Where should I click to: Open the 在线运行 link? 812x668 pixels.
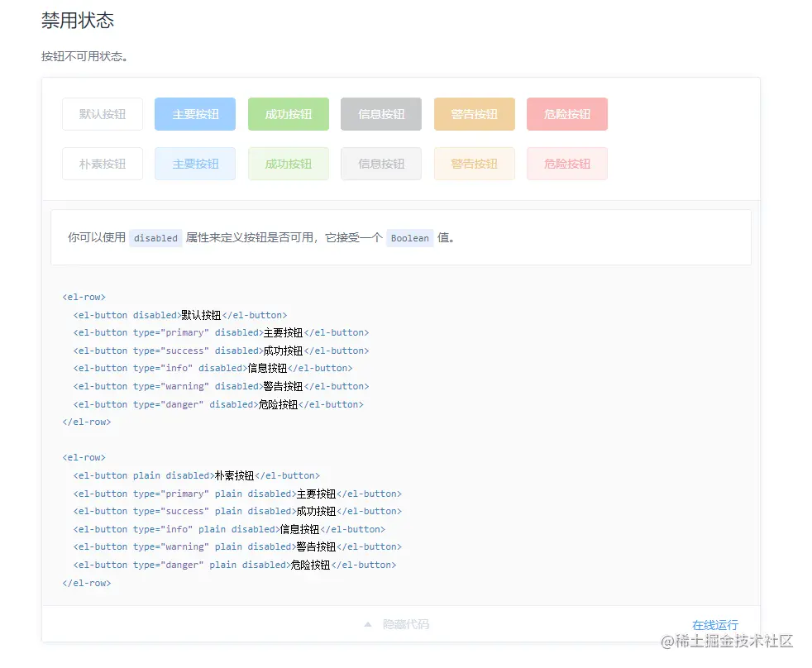point(715,625)
